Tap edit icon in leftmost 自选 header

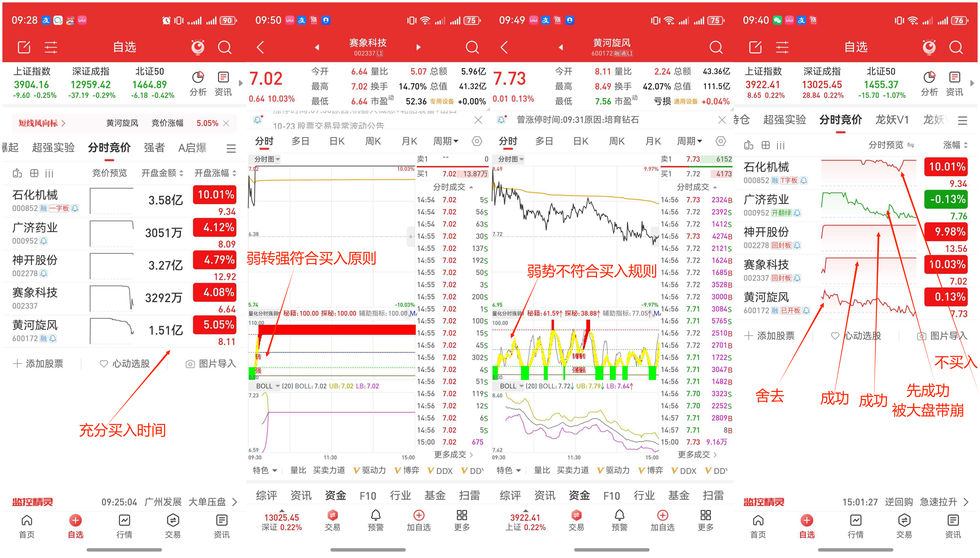coord(24,47)
